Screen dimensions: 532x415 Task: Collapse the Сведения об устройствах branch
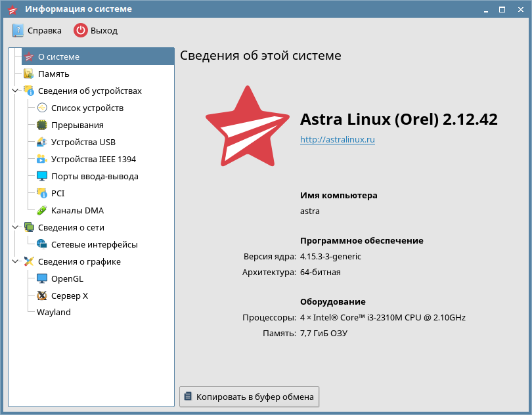click(15, 91)
